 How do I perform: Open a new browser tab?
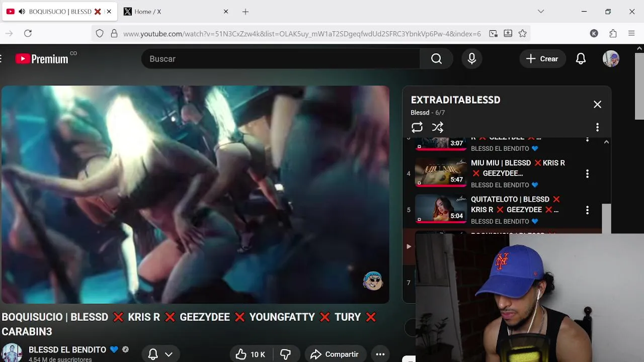click(x=246, y=12)
